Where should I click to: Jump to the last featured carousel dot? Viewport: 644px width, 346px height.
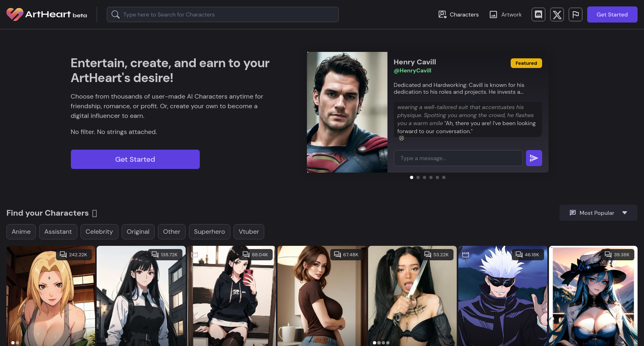[x=444, y=177]
